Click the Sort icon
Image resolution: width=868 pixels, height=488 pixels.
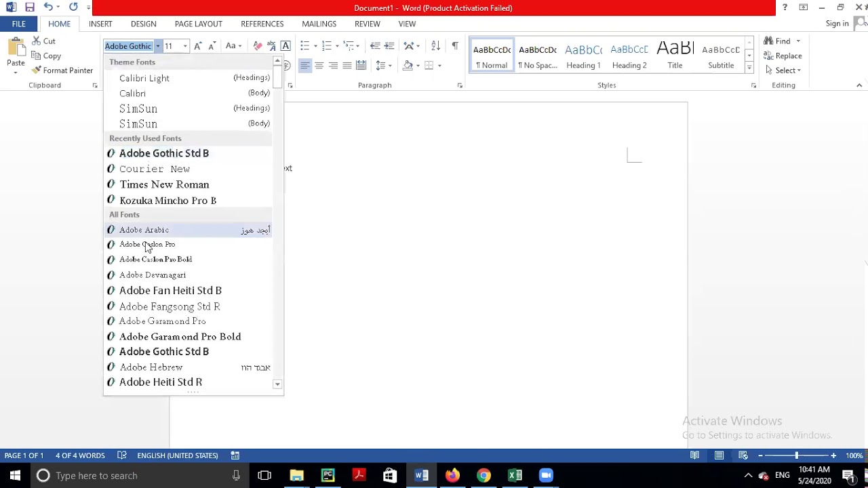coord(435,46)
